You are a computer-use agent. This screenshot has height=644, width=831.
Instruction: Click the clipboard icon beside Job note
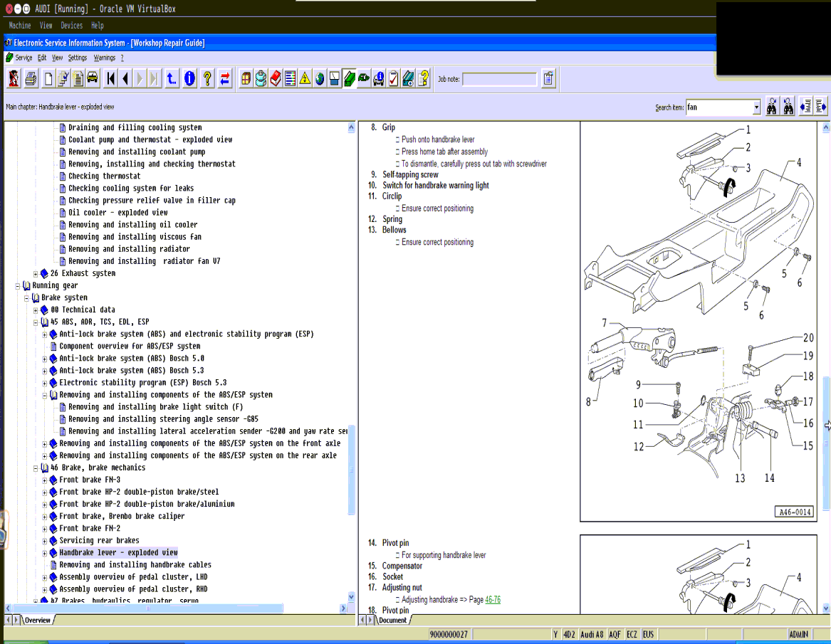click(548, 79)
